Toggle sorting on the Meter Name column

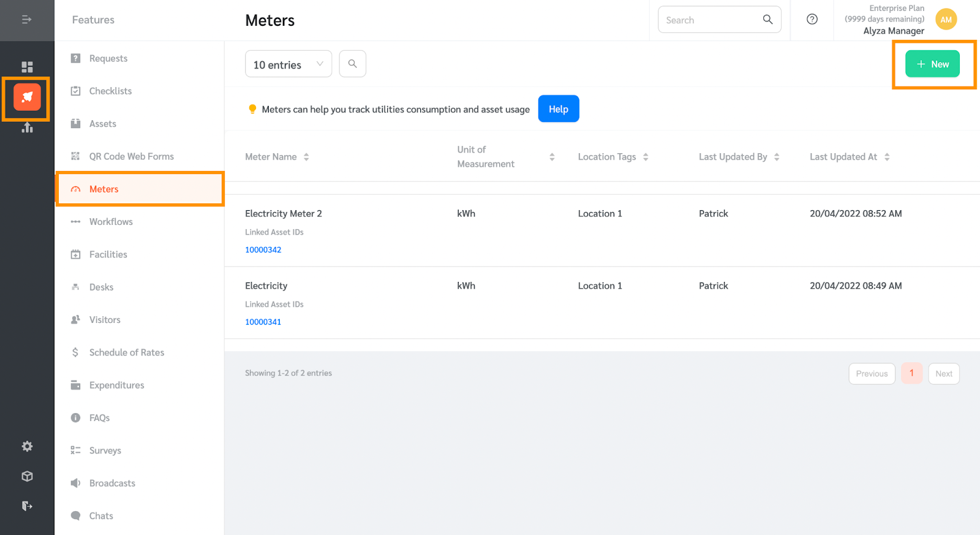coord(307,156)
